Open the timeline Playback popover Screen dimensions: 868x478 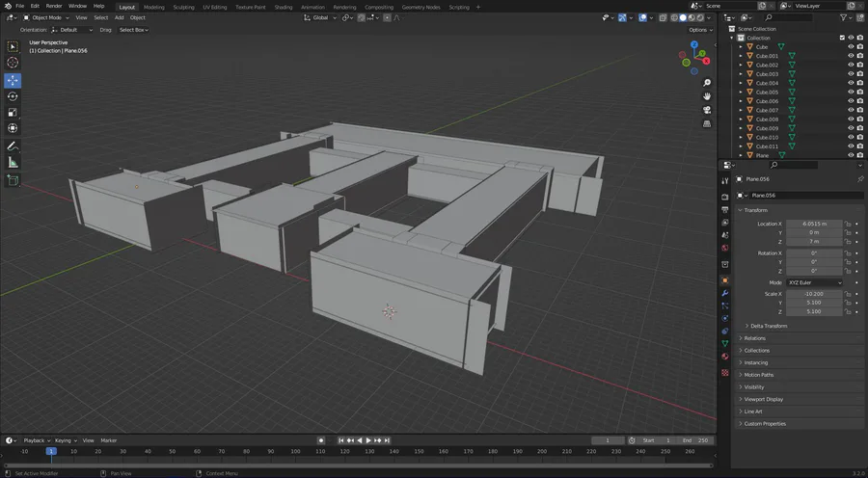point(36,440)
